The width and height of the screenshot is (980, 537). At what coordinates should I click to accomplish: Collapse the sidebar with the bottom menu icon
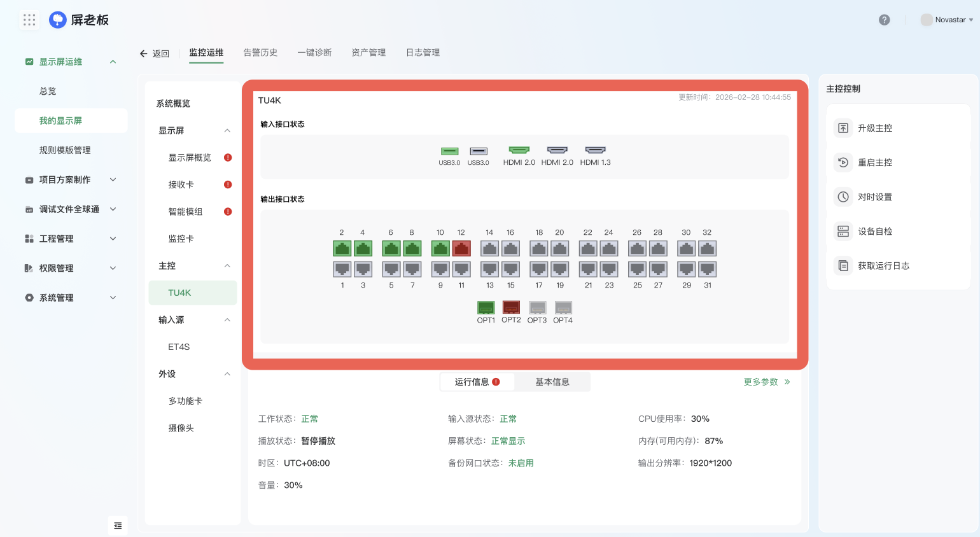118,526
